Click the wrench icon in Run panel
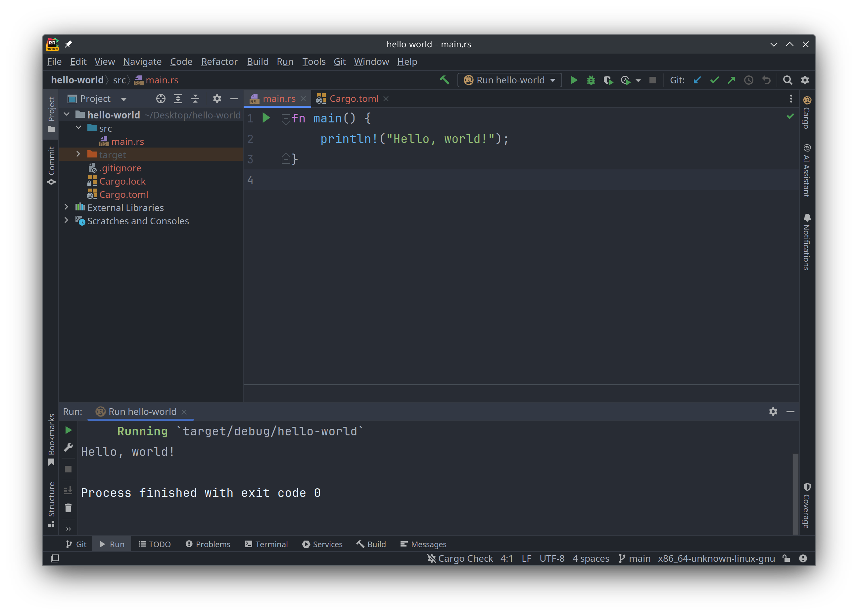The width and height of the screenshot is (858, 616). (x=69, y=448)
